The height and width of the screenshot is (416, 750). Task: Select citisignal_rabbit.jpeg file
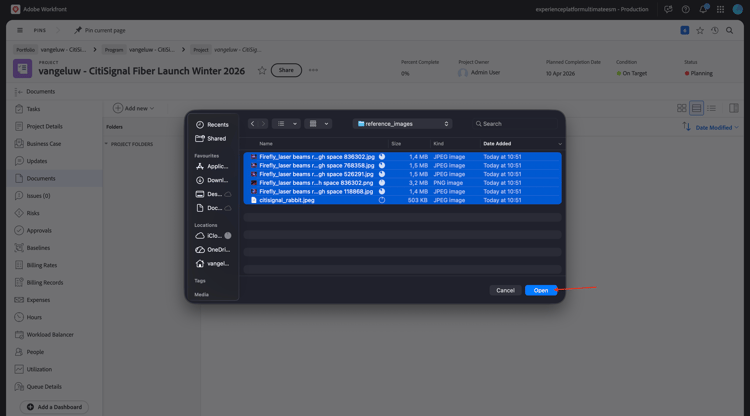(402, 200)
